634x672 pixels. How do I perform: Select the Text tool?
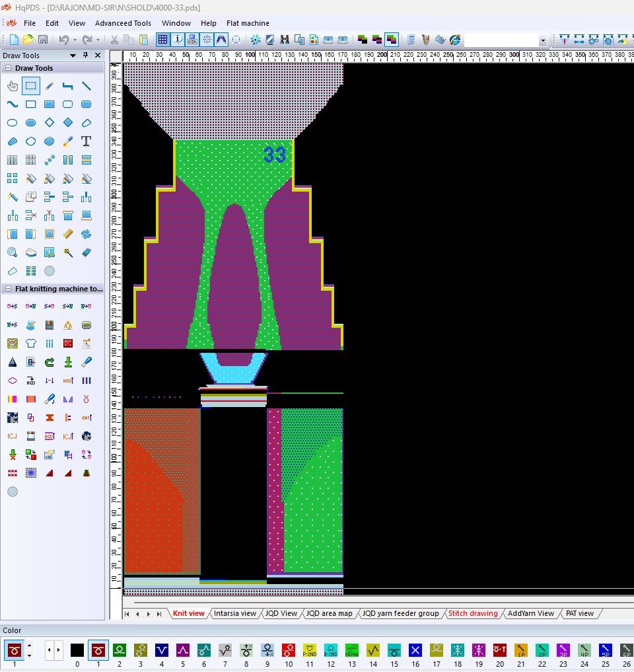[x=86, y=141]
